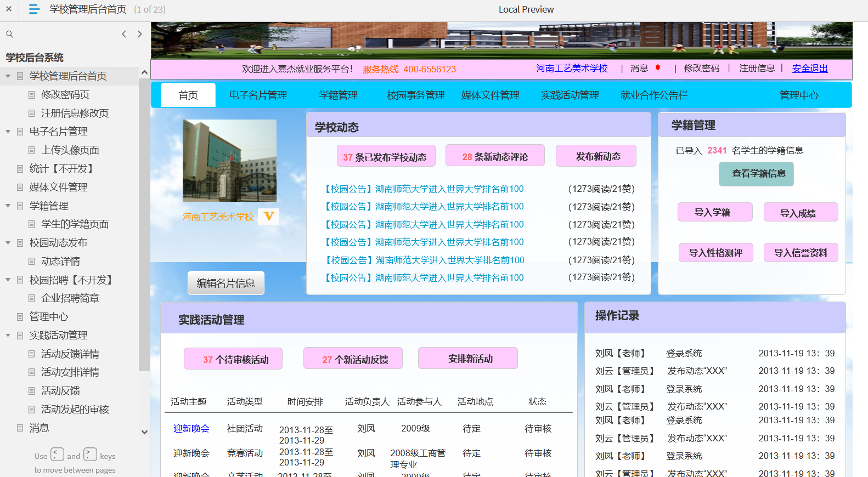The height and width of the screenshot is (477, 868).
Task: Click the page icon beside 动态详情
Action: [x=31, y=262]
